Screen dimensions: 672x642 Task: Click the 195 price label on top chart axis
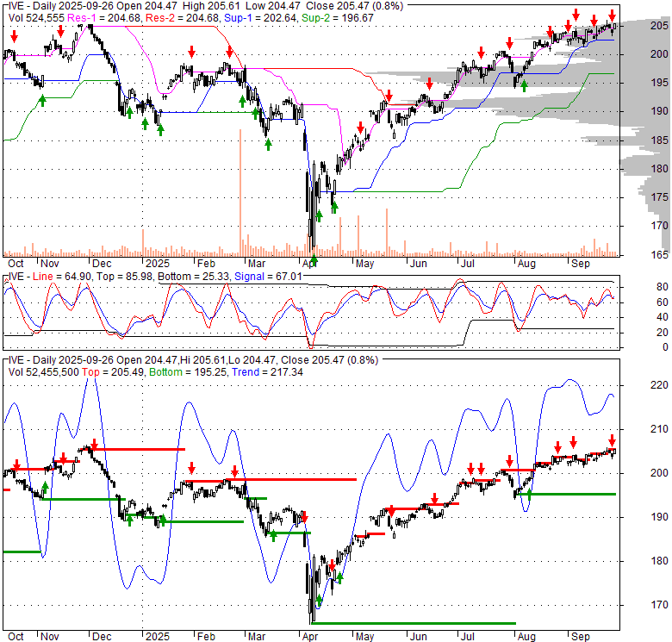click(659, 83)
